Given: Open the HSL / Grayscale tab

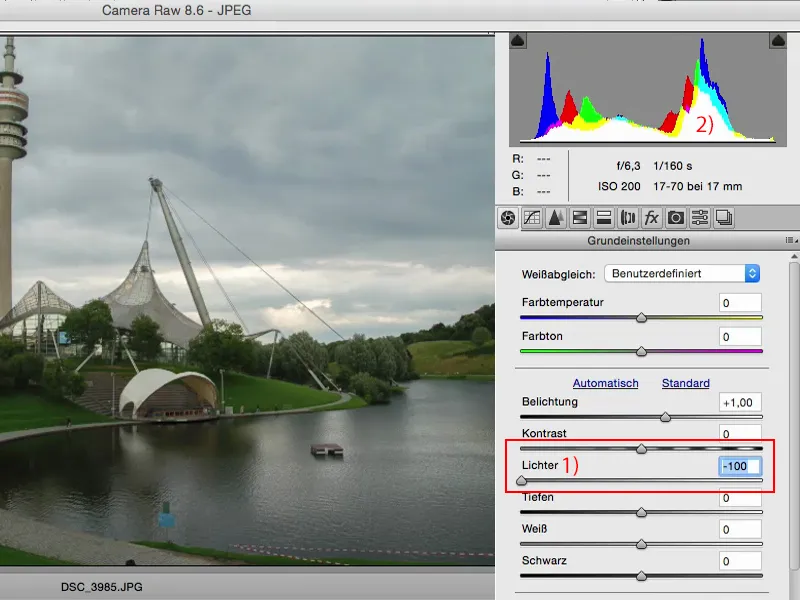Looking at the screenshot, I should pyautogui.click(x=580, y=218).
